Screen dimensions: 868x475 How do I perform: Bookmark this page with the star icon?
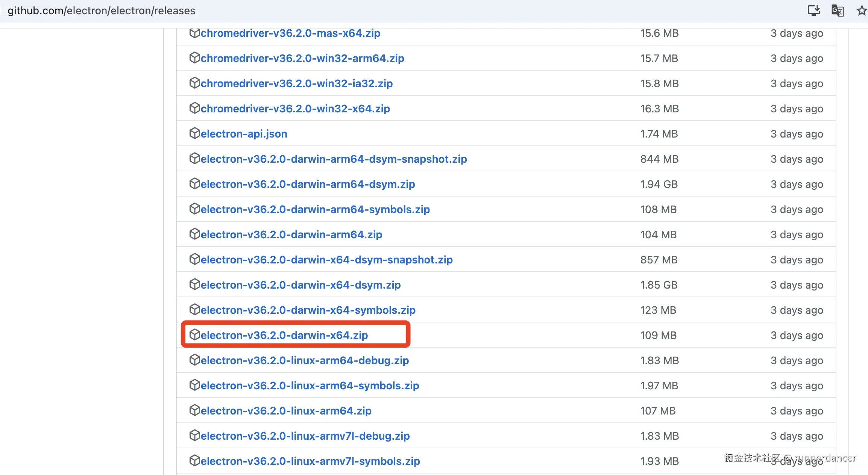tap(862, 10)
